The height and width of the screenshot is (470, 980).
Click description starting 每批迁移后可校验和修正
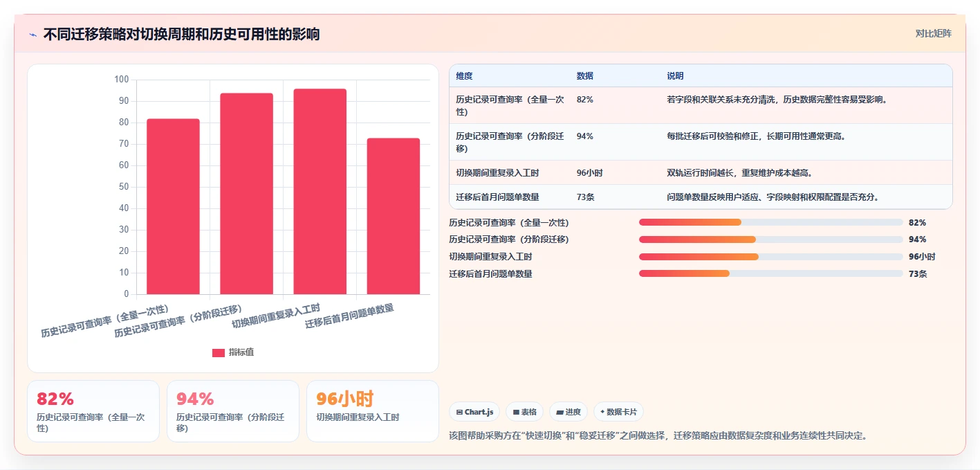click(757, 136)
